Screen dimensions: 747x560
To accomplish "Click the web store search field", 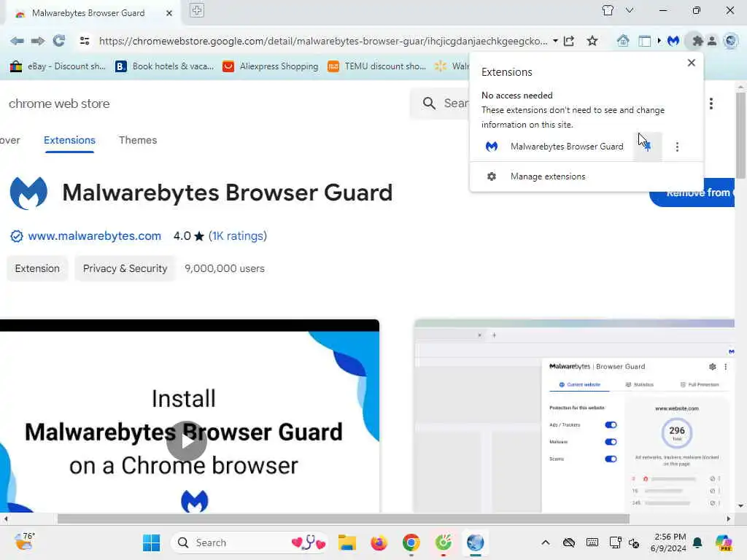I will click(x=441, y=104).
